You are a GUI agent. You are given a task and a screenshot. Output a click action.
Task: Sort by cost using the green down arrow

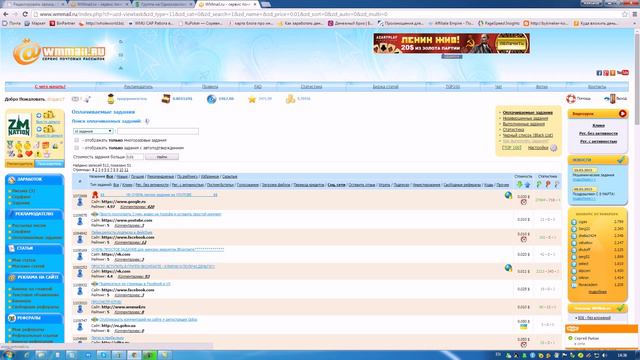tap(520, 184)
